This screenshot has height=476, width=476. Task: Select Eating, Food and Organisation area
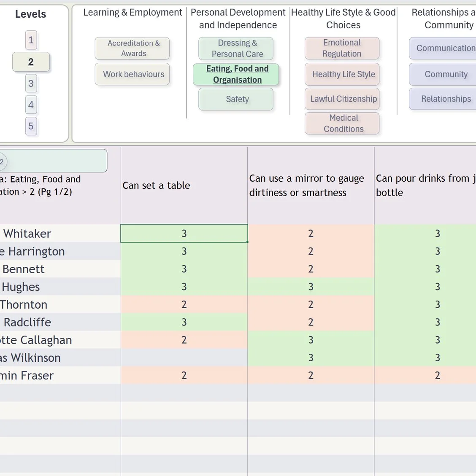point(236,74)
